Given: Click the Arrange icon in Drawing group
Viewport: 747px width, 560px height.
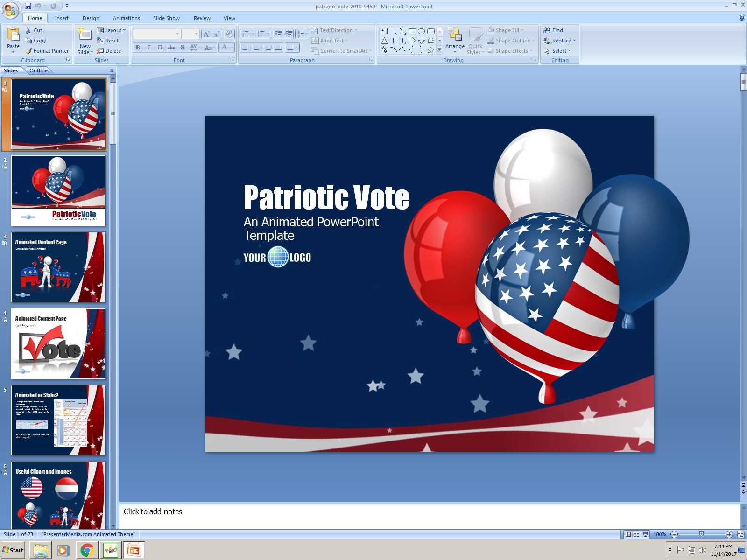Looking at the screenshot, I should 454,35.
